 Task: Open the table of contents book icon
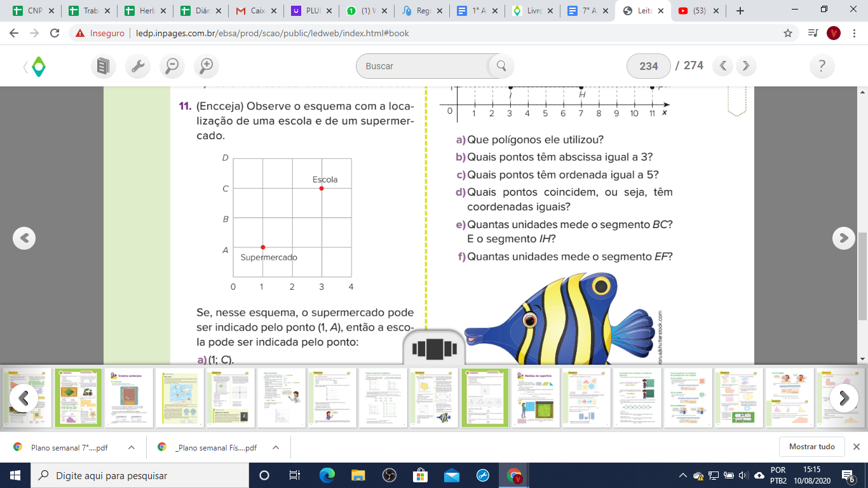pos(103,66)
